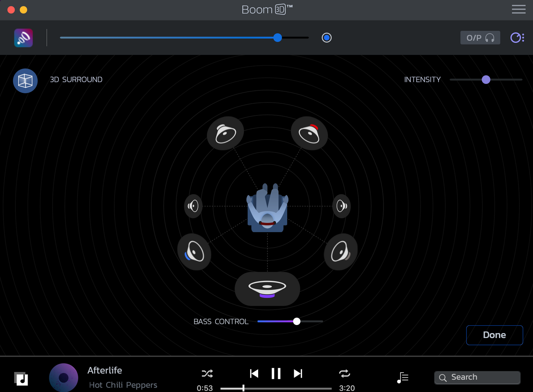Viewport: 533px width, 392px height.
Task: Click the left side speaker icon
Action: [x=193, y=206]
